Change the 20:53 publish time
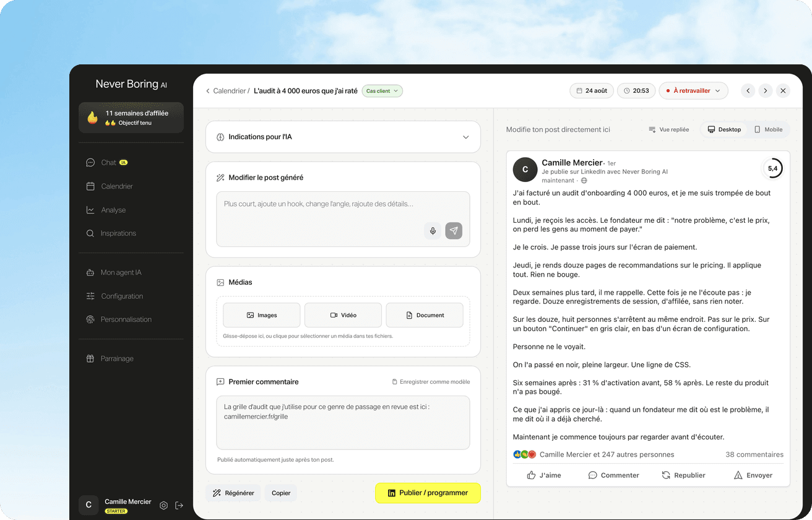 tap(636, 91)
